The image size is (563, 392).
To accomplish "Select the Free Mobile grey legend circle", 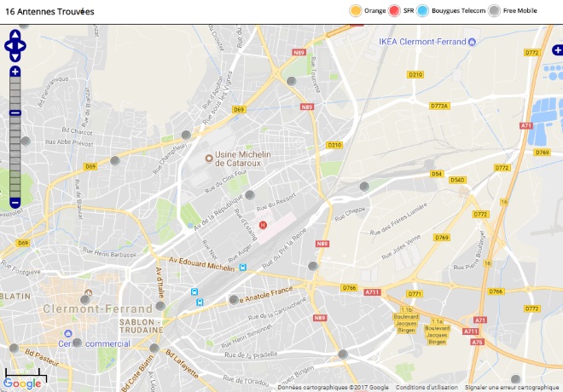I will pyautogui.click(x=494, y=11).
